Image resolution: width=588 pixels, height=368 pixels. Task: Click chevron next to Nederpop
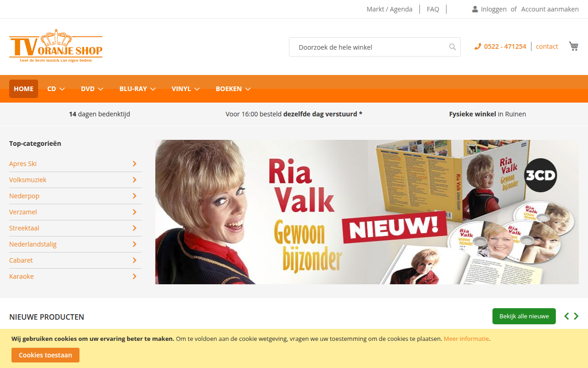[135, 196]
